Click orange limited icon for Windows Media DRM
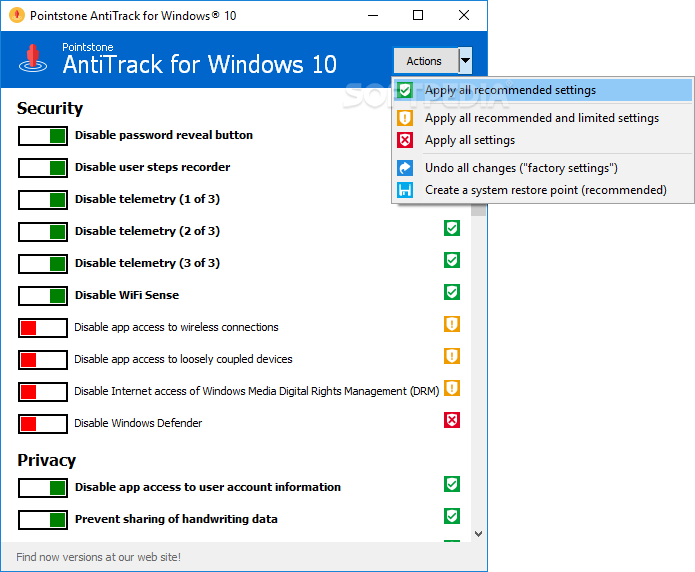This screenshot has height=572, width=695. point(452,388)
